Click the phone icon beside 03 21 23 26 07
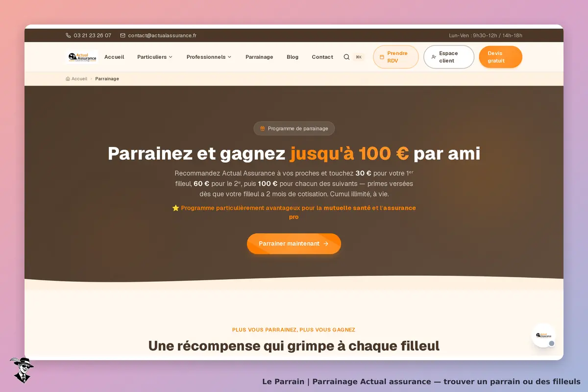This screenshot has width=588, height=392. (68, 35)
